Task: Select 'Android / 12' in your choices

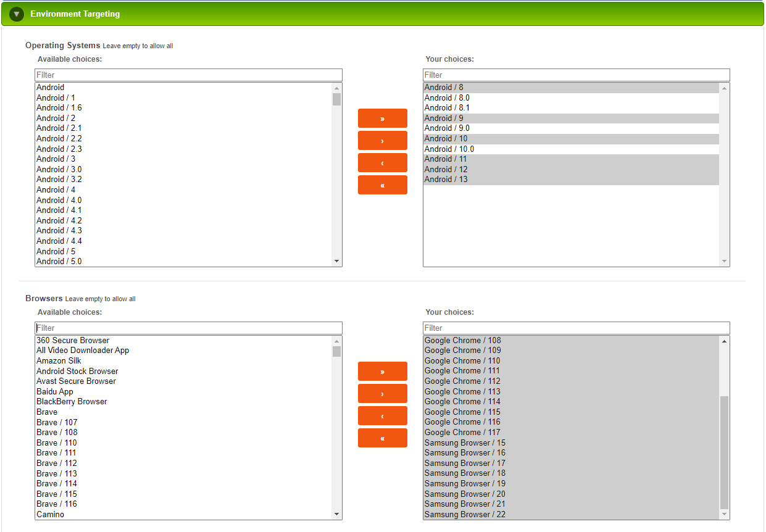Action: (572, 169)
